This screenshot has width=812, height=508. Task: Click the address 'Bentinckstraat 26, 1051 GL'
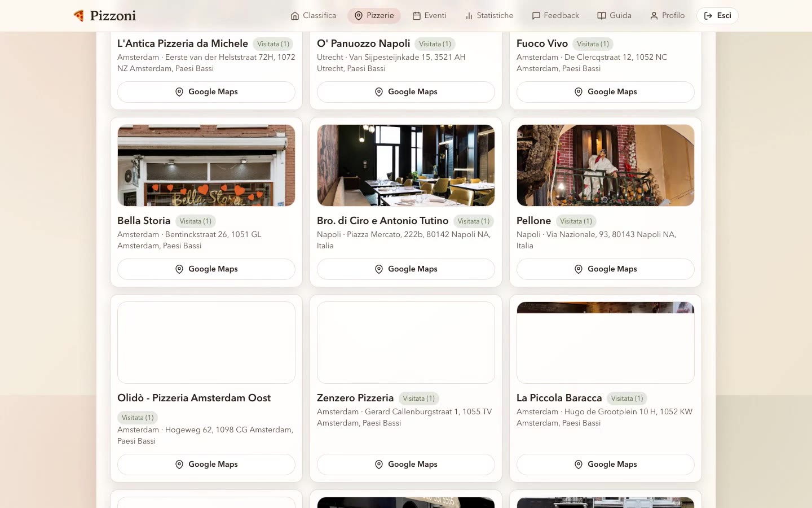point(213,234)
